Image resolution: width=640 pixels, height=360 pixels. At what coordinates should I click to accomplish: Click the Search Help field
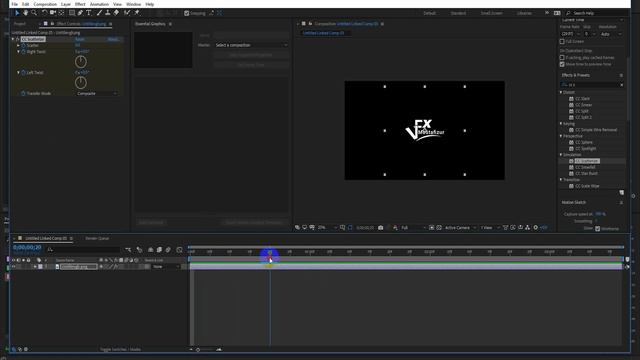[596, 13]
